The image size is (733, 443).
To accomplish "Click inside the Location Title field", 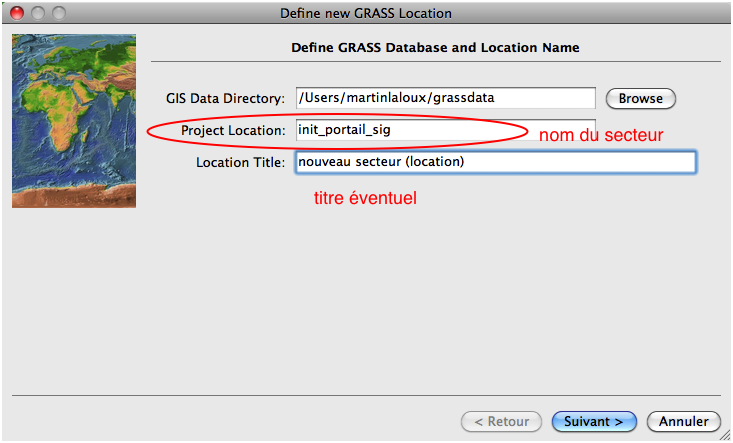I will [495, 162].
